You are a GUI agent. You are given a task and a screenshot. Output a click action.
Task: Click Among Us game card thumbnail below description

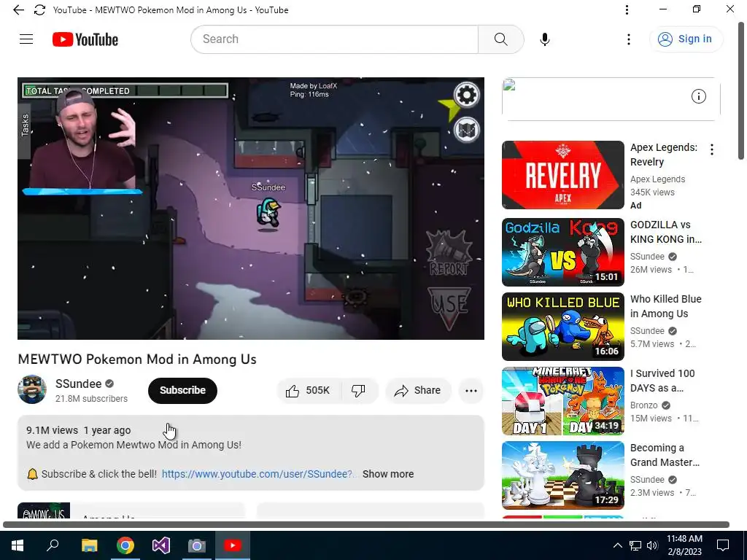click(44, 510)
